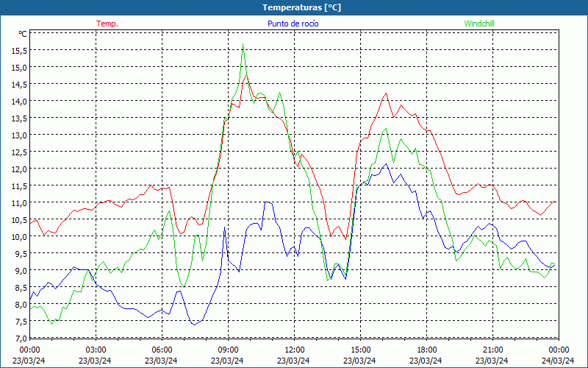Click the '23/03/24' date under 12:00

tap(293, 361)
